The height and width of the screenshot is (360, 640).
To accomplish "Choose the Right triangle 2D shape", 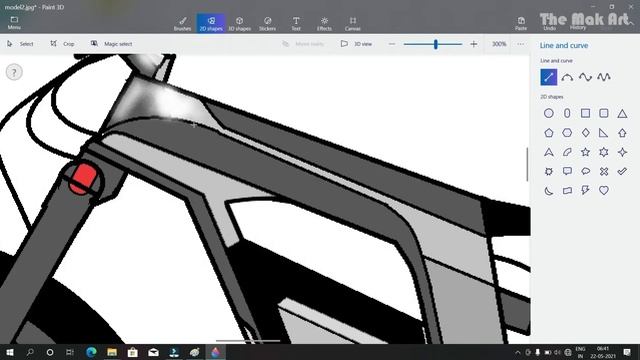I will tap(604, 133).
